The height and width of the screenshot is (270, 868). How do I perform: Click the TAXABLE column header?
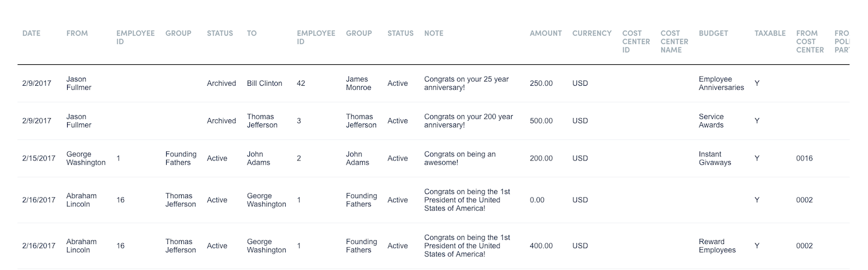[770, 34]
